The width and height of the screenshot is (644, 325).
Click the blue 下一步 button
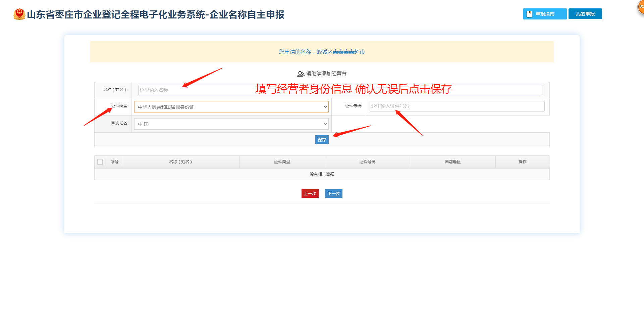click(x=333, y=193)
